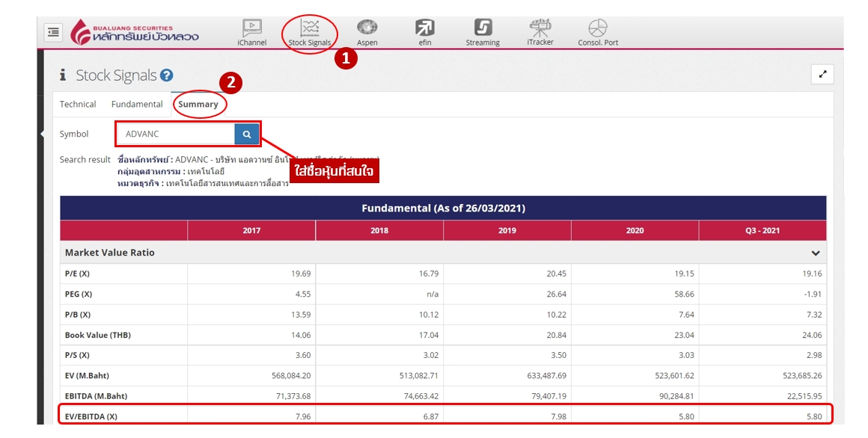Image resolution: width=868 pixels, height=438 pixels.
Task: Click P/B value 13.59
Action: [x=301, y=315]
